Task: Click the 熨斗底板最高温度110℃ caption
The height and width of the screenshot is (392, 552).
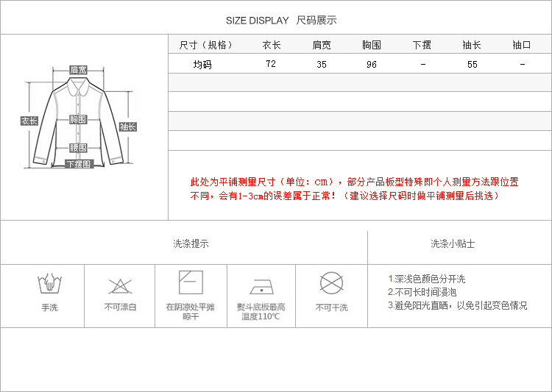Action: click(261, 312)
